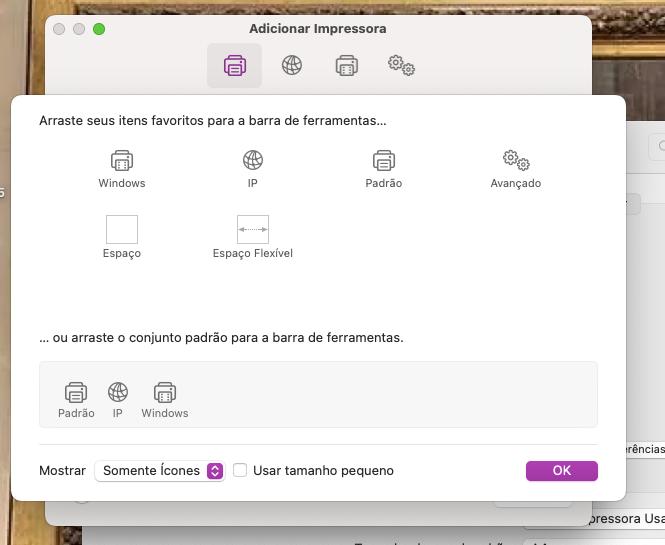Select highlighted Padrão tab in toolbar
Screen dimensions: 665x545
click(235, 65)
